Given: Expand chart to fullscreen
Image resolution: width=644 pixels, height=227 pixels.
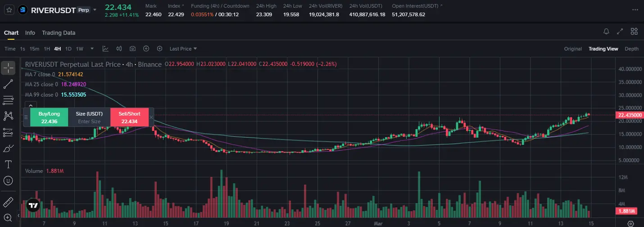Looking at the screenshot, I should 620,32.
